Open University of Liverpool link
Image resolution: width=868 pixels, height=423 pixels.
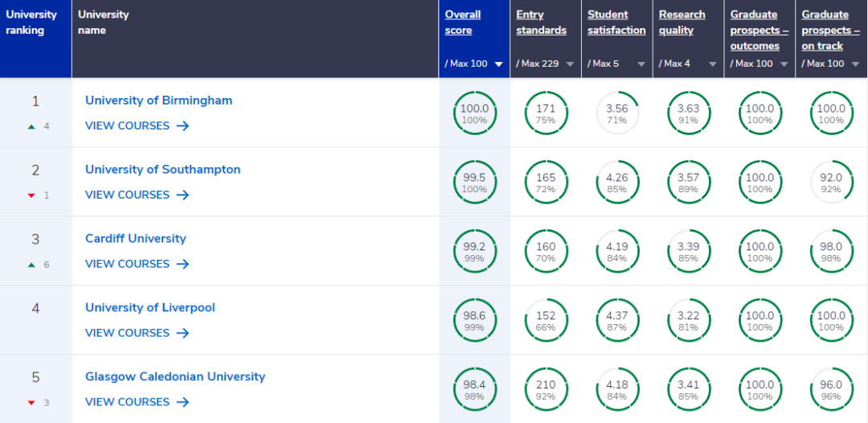(150, 307)
